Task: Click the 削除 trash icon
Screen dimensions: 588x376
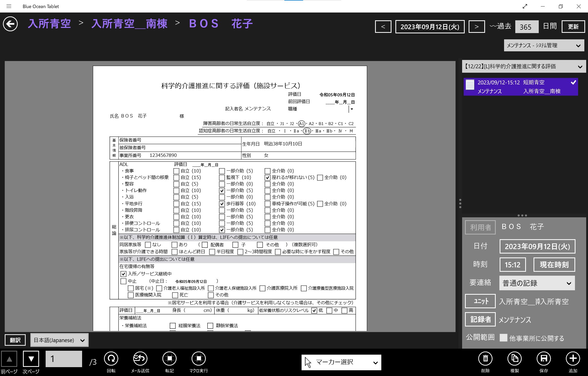Action: pyautogui.click(x=485, y=359)
